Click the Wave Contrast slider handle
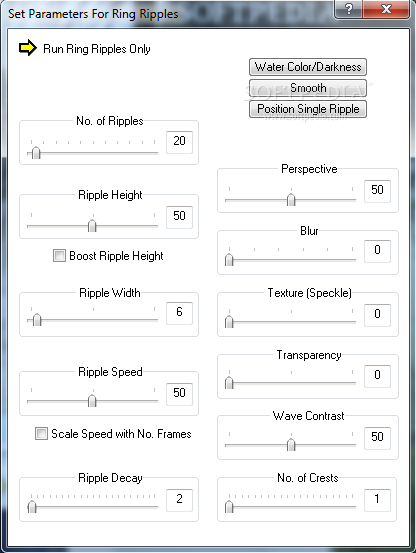This screenshot has height=553, width=416. click(x=291, y=445)
